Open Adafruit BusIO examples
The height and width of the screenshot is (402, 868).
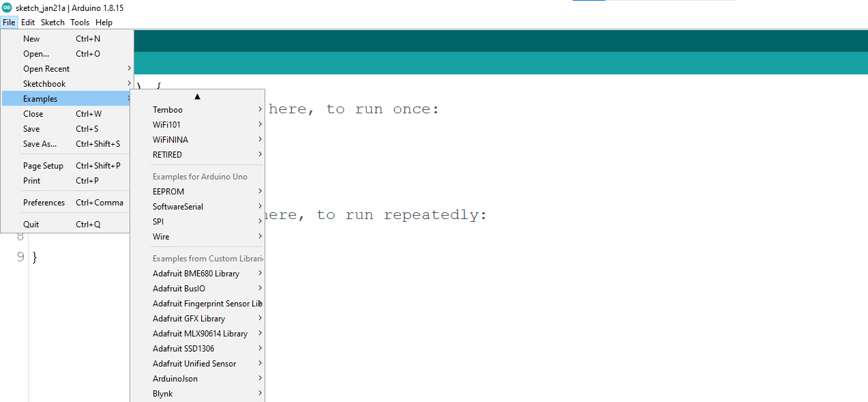pos(197,289)
